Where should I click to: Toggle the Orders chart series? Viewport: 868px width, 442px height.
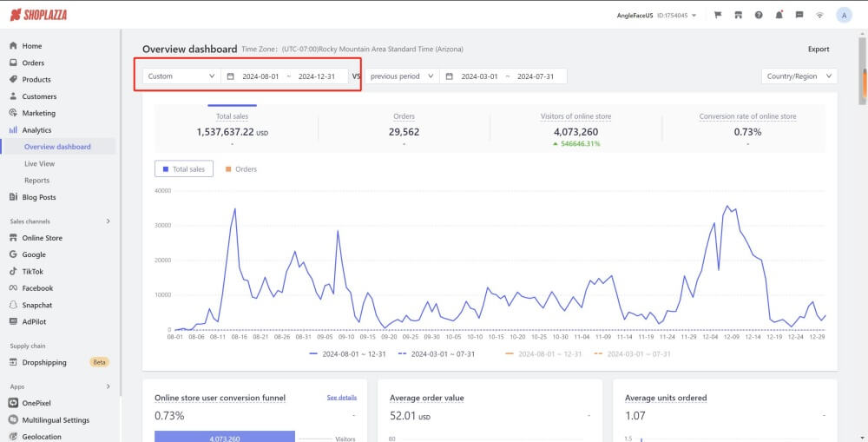coord(241,169)
